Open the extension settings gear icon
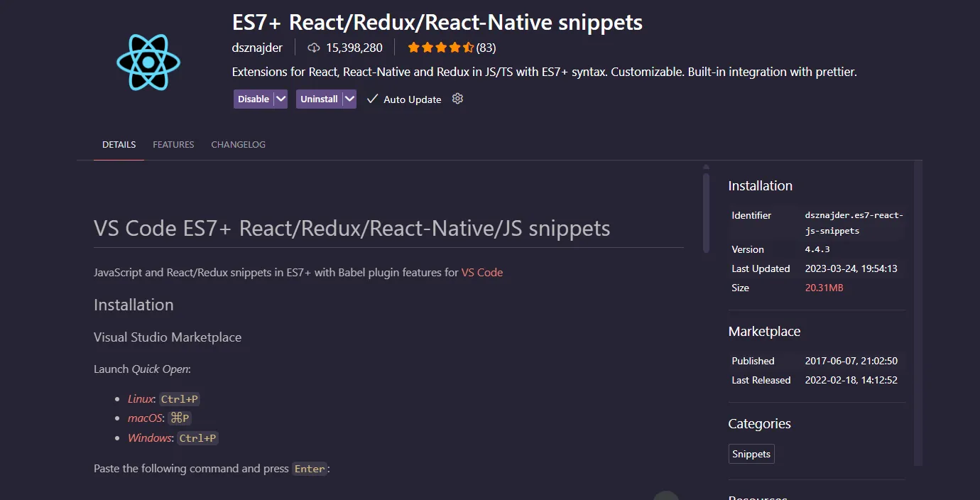The image size is (980, 500). 457,99
